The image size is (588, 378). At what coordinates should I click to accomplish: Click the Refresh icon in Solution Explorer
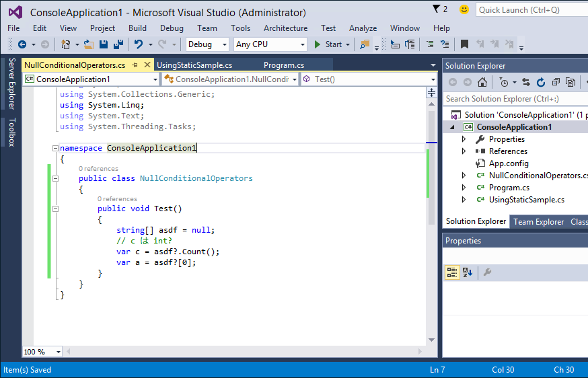pyautogui.click(x=540, y=82)
